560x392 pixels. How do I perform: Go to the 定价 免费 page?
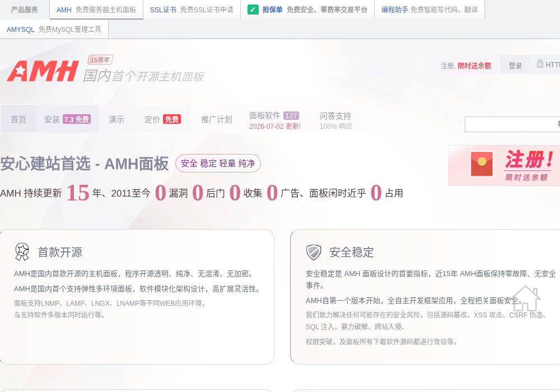click(x=162, y=119)
